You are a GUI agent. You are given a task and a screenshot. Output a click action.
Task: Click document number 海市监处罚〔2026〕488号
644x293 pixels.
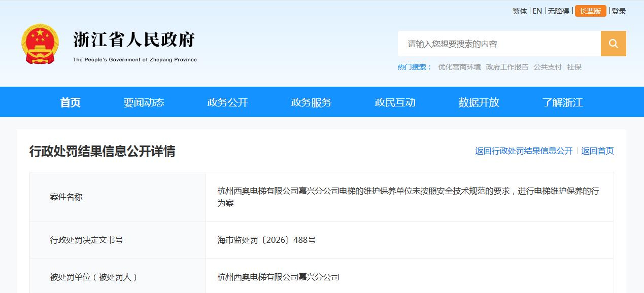coord(266,240)
